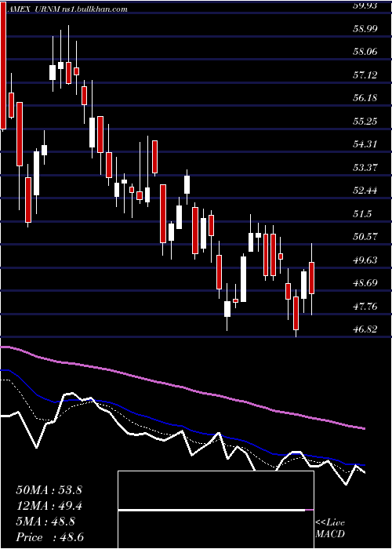This screenshot has height=549, width=392.
Task: Click the '12MA : 49.4' reading
Action: tap(49, 506)
